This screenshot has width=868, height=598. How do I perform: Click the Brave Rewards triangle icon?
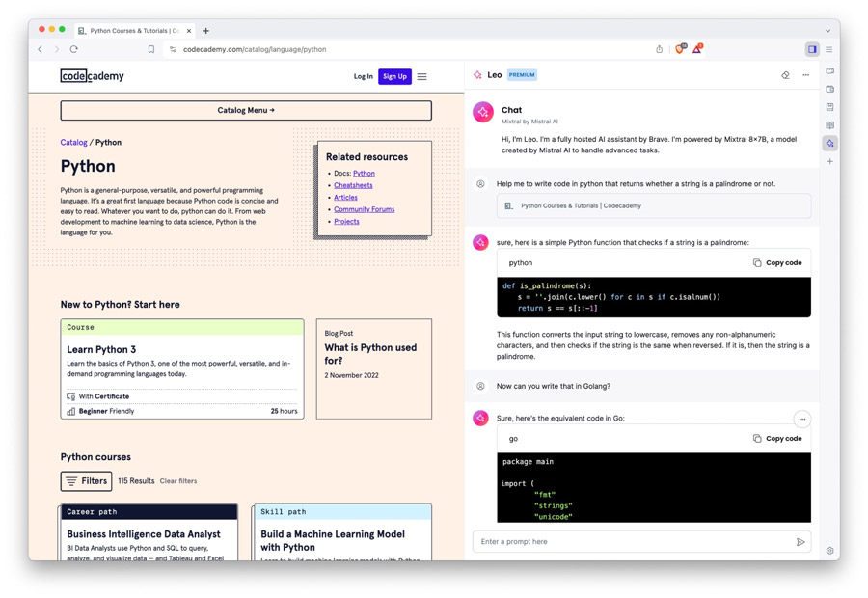pyautogui.click(x=696, y=49)
